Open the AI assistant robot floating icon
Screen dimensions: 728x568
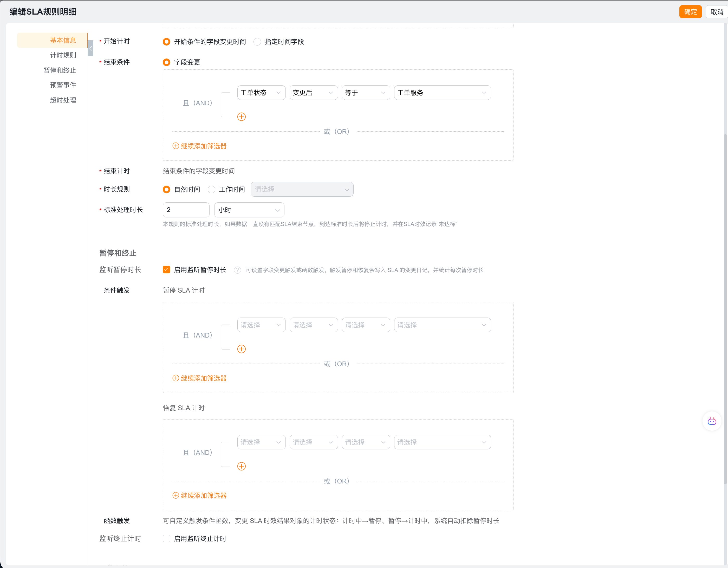(x=712, y=421)
